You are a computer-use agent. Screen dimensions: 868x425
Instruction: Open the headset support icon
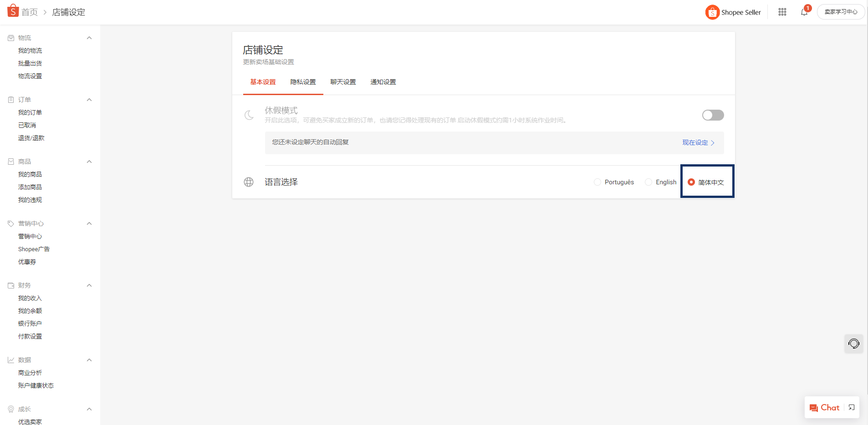[x=854, y=344]
